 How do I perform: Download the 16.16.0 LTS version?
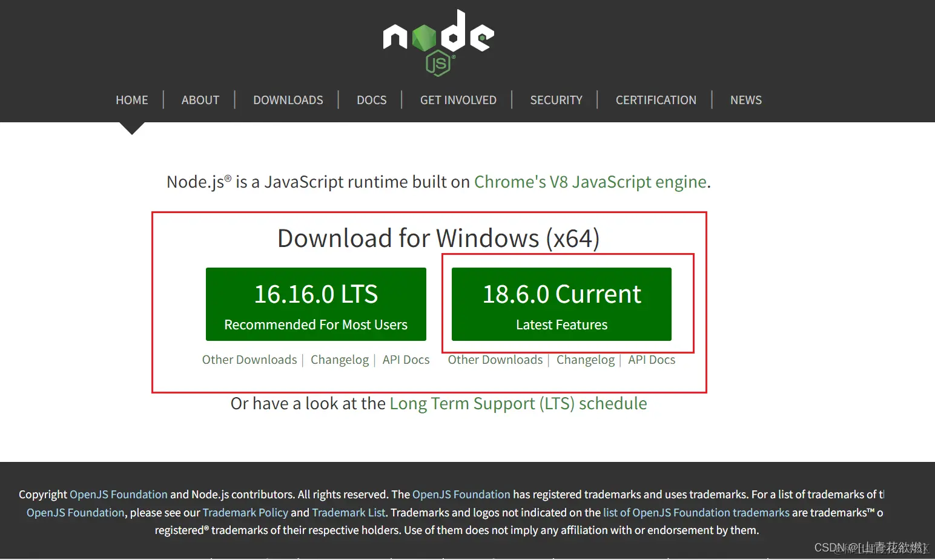click(316, 304)
